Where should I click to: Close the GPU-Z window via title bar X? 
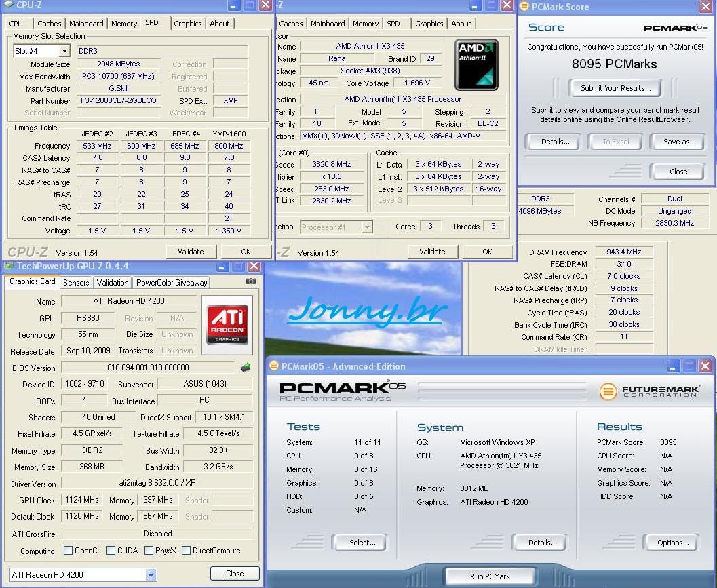click(x=254, y=266)
